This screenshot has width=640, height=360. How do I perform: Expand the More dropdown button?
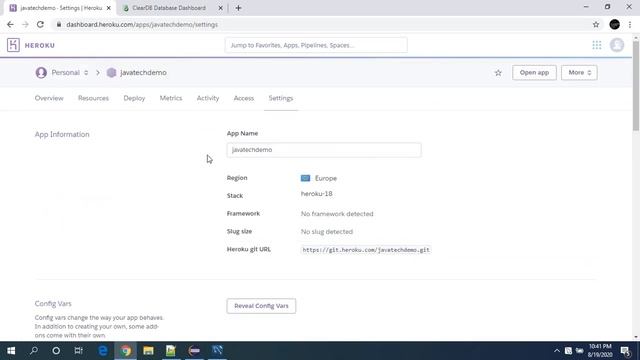tap(579, 73)
